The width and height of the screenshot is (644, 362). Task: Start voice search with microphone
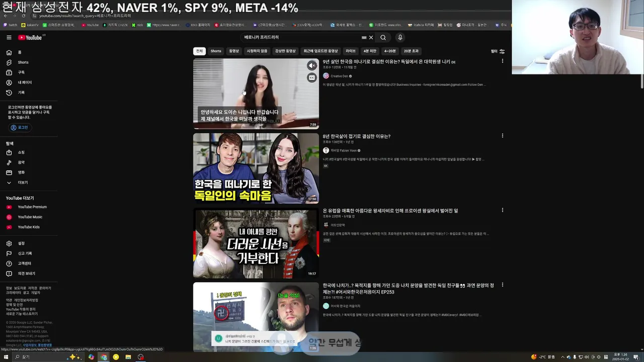tap(400, 37)
